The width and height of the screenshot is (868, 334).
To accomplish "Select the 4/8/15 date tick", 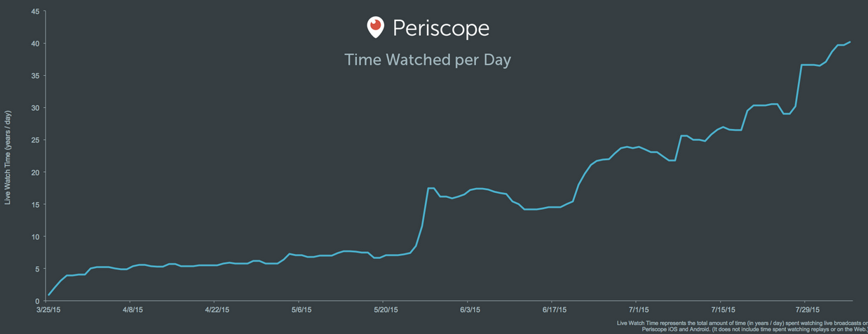I will click(133, 309).
